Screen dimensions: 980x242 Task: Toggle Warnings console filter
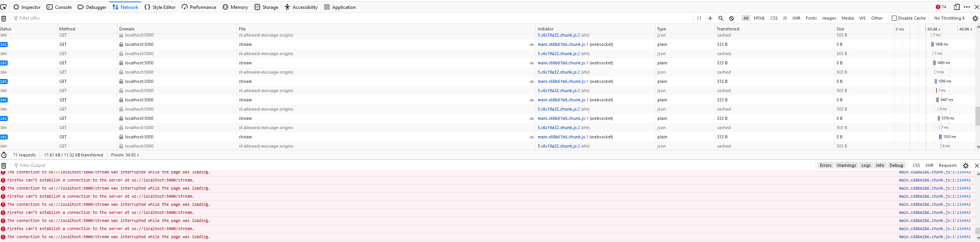point(846,165)
